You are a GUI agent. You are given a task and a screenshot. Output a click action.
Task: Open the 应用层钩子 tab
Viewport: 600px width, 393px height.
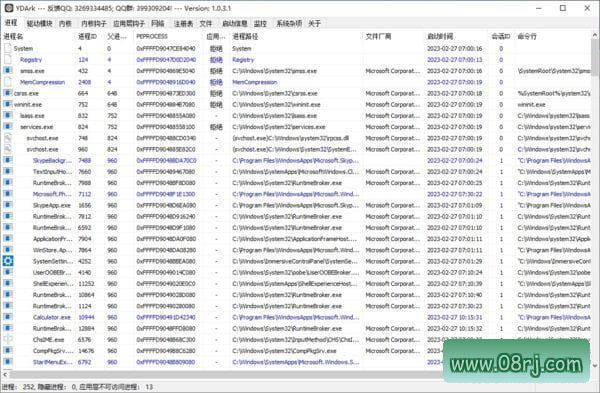point(129,23)
